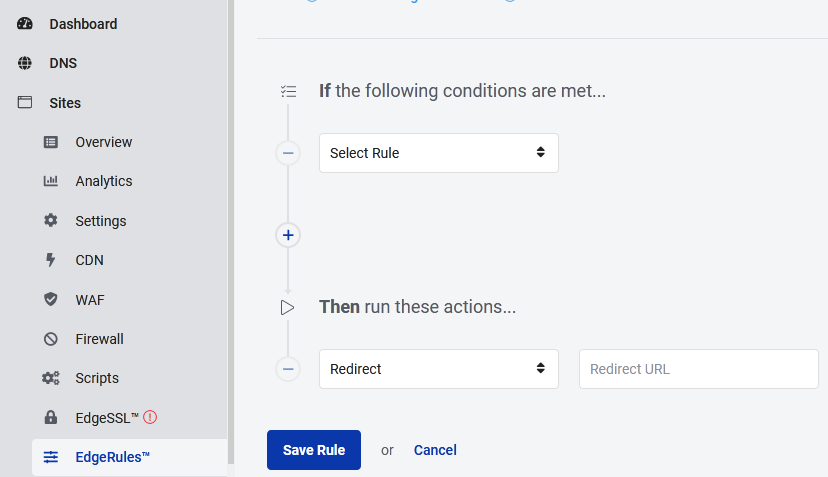Remove the Select Rule condition row
This screenshot has height=477, width=828.
pyautogui.click(x=288, y=153)
